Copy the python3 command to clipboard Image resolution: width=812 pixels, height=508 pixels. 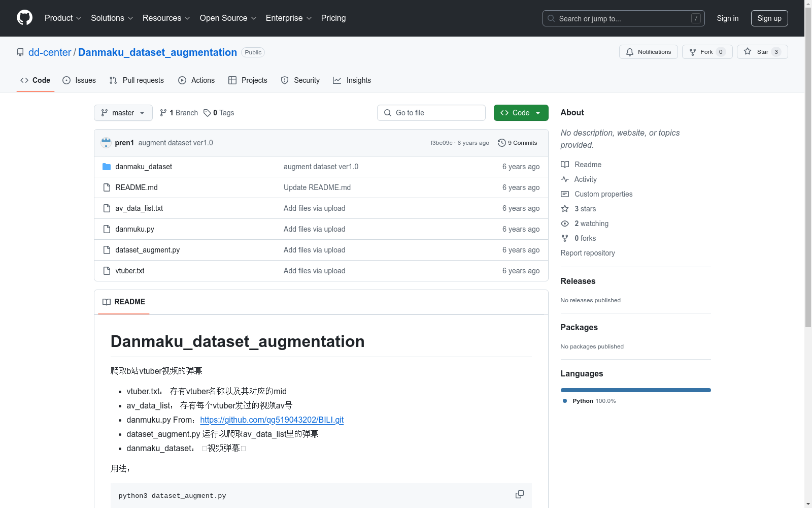[520, 495]
